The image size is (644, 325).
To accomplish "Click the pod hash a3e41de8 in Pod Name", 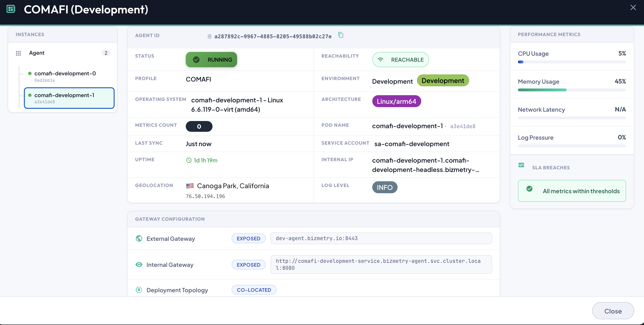I will pos(463,127).
